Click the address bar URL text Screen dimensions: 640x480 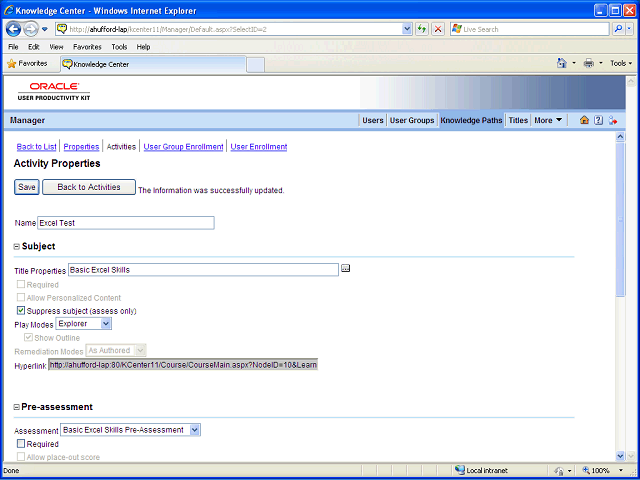[168, 29]
